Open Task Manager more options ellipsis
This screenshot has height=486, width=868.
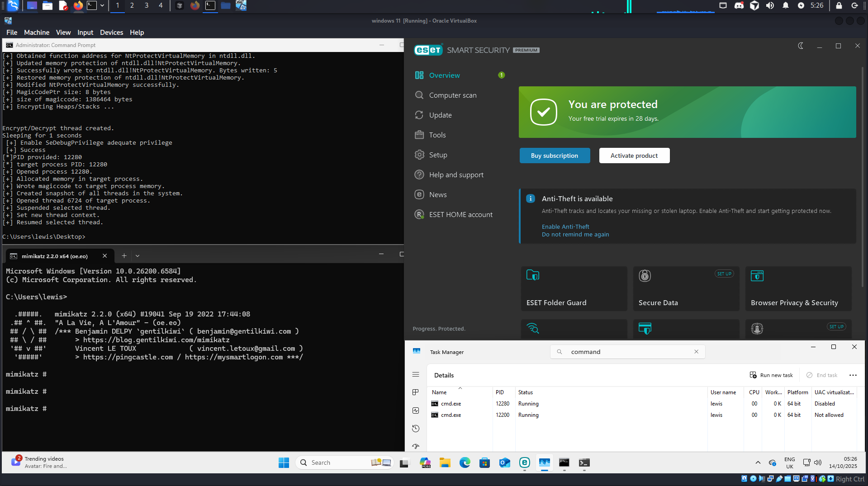coord(853,375)
